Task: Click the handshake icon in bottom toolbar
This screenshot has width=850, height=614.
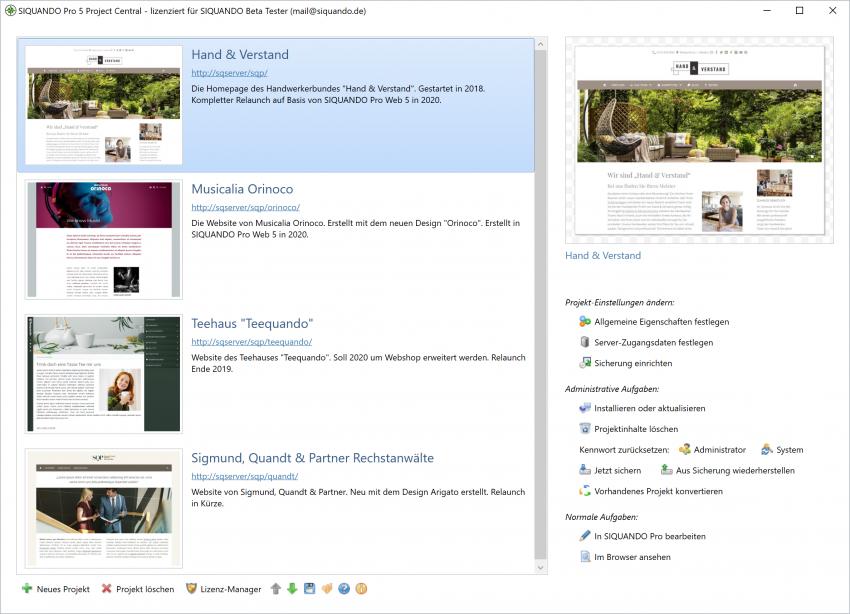Action: tap(327, 589)
